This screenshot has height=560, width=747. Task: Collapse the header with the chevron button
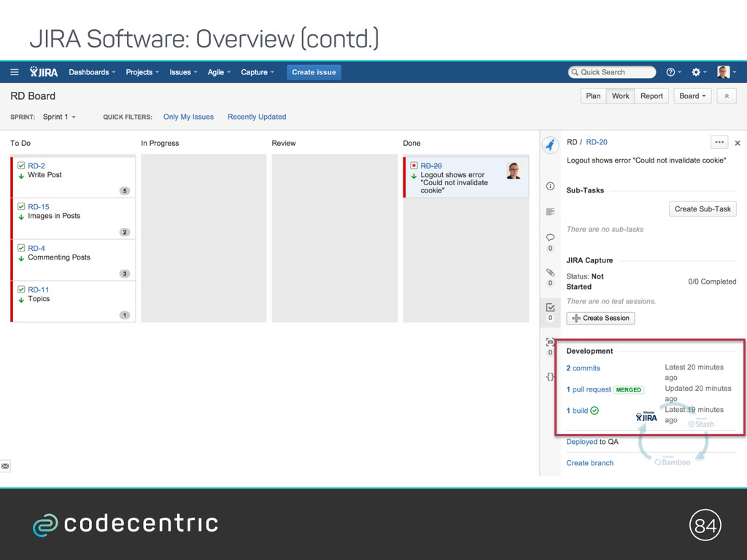point(727,96)
